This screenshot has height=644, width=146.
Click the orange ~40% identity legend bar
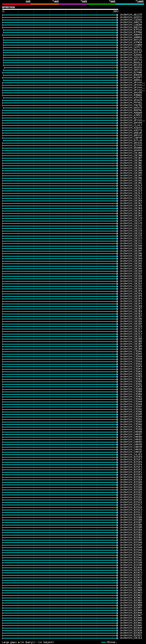45,4
